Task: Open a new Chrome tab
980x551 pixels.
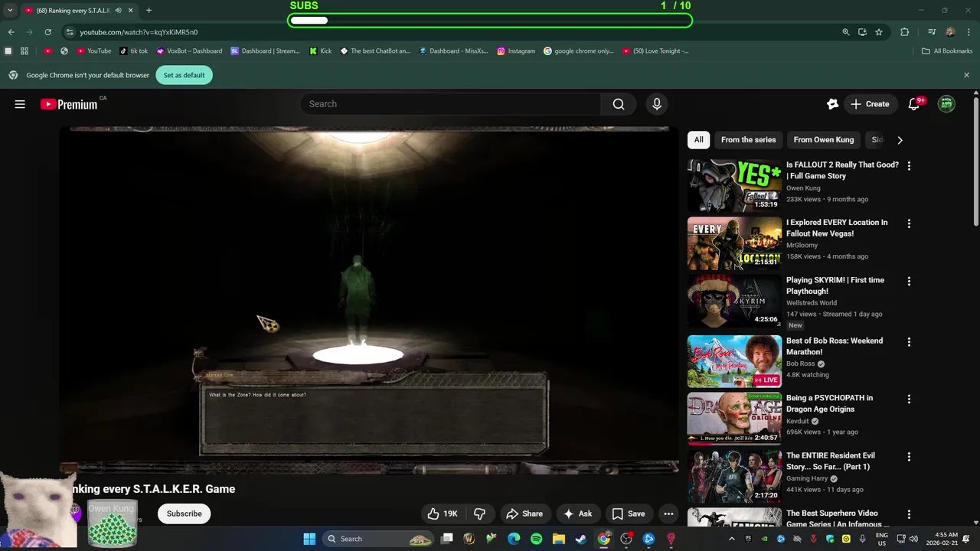Action: point(149,11)
